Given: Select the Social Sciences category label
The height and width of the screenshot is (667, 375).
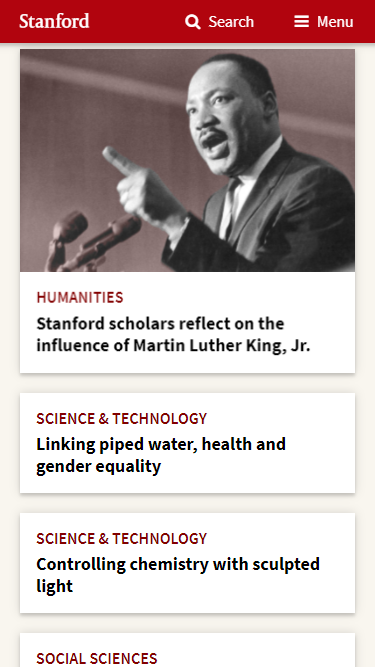Looking at the screenshot, I should [97, 658].
